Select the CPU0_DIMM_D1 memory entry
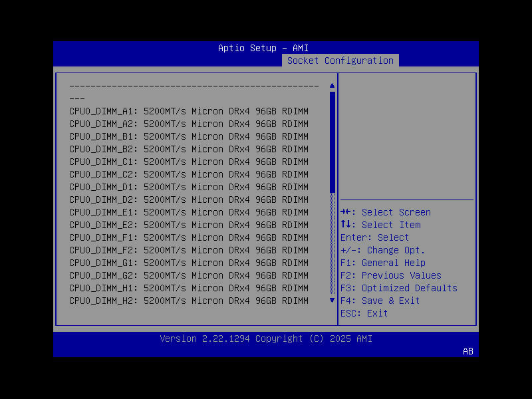Viewport: 532px width, 399px height. [x=188, y=186]
